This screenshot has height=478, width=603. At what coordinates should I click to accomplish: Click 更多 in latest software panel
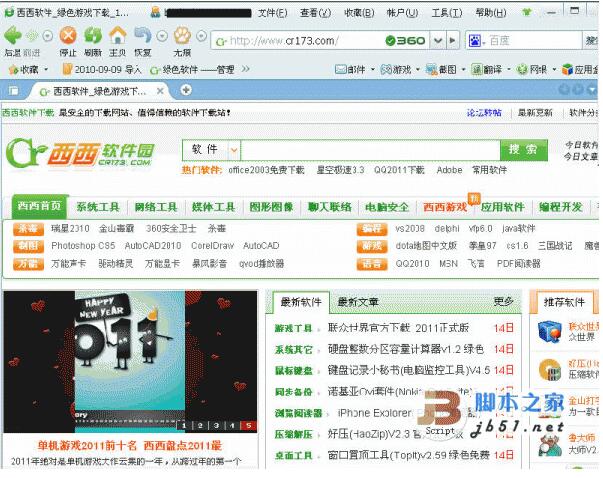(x=503, y=302)
